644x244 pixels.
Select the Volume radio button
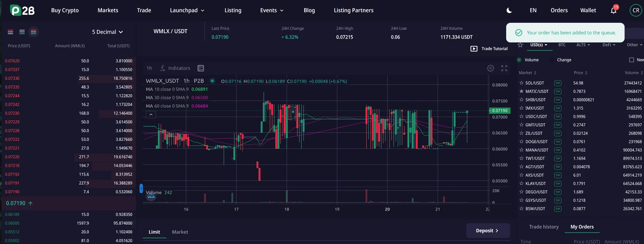coord(519,60)
